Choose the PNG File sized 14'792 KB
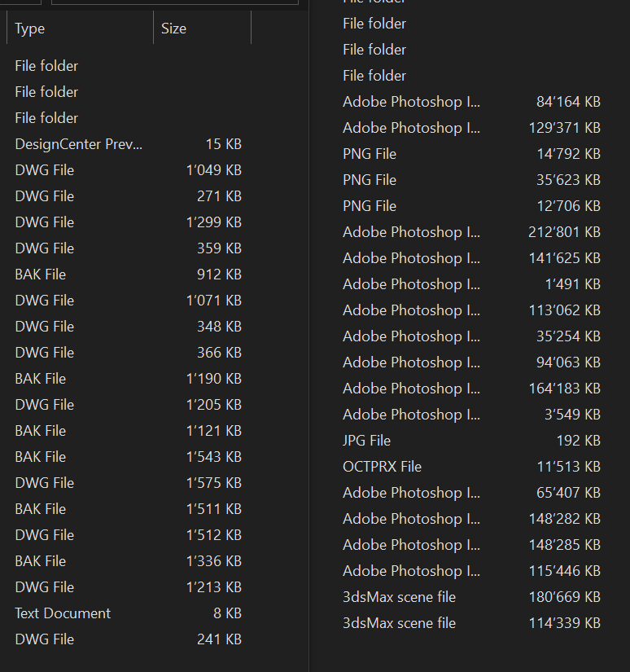 [370, 154]
